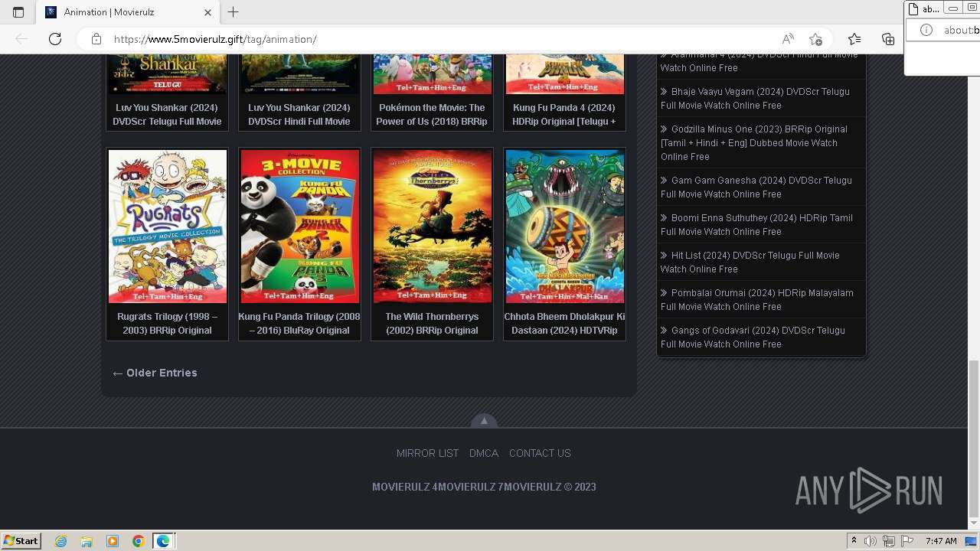Click the page vertical scrollbar thumb

(973, 438)
